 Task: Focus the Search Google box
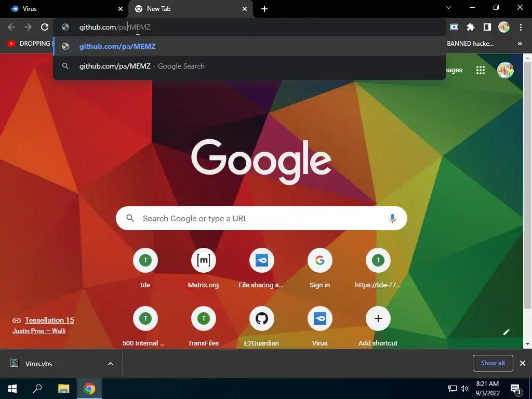[261, 219]
